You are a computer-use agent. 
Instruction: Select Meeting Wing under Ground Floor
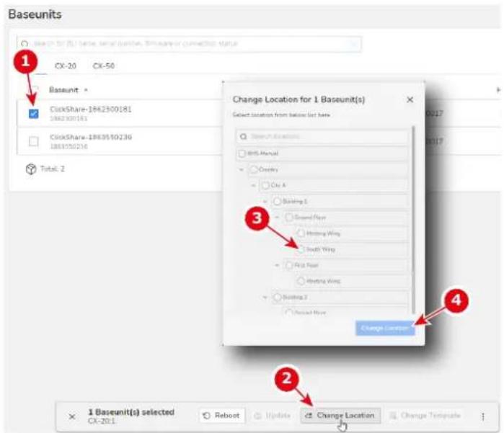click(x=301, y=233)
